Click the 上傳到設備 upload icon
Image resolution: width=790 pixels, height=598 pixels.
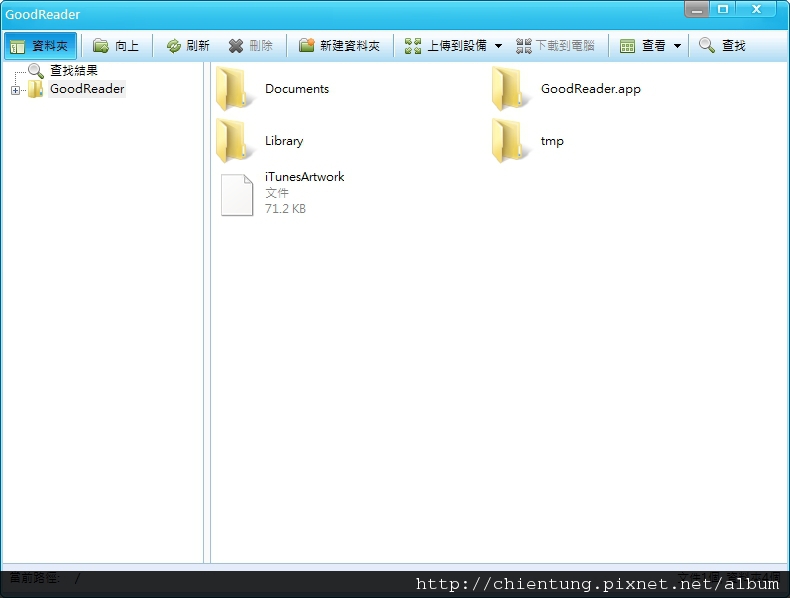413,46
